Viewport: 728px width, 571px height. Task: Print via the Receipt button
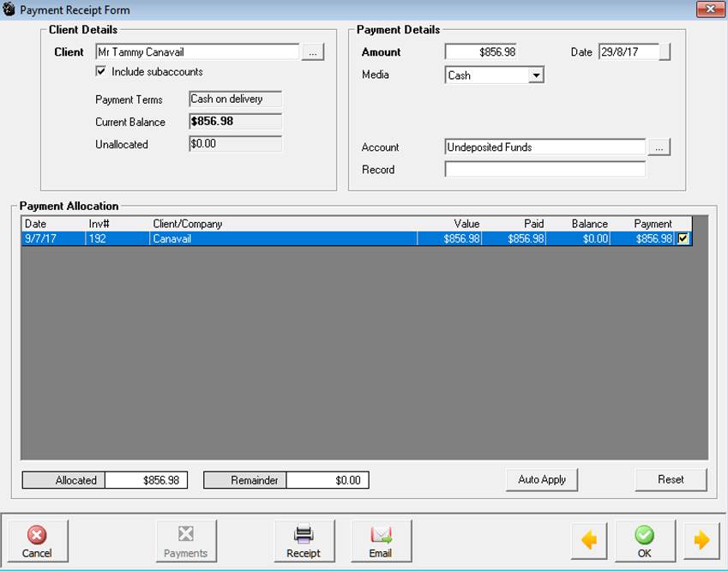304,541
